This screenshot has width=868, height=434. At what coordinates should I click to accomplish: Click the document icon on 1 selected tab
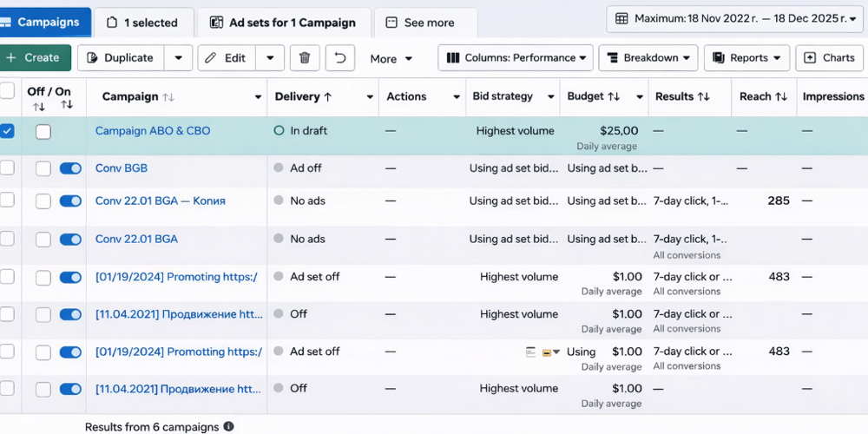click(x=112, y=23)
